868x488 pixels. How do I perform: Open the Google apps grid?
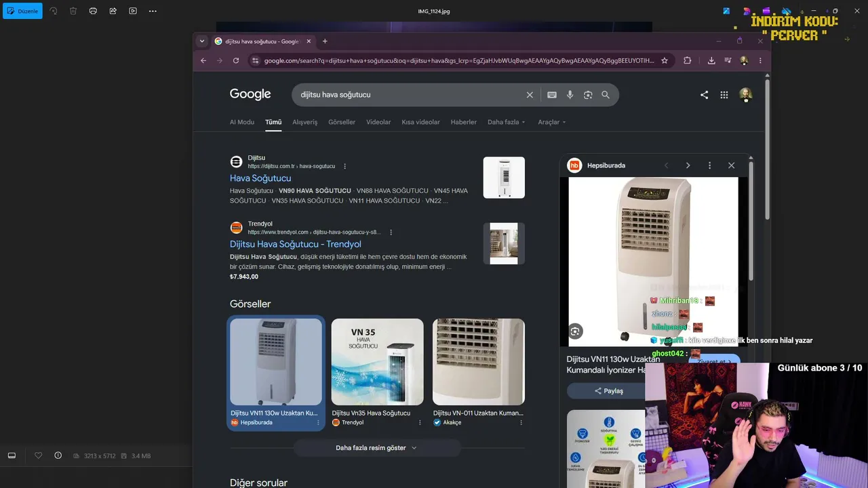(x=724, y=95)
